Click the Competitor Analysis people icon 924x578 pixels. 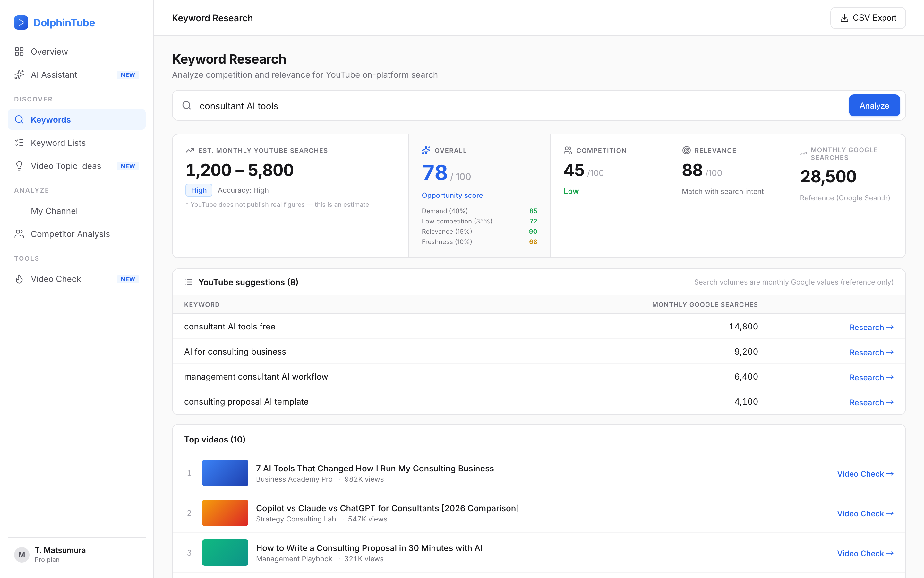pos(19,234)
